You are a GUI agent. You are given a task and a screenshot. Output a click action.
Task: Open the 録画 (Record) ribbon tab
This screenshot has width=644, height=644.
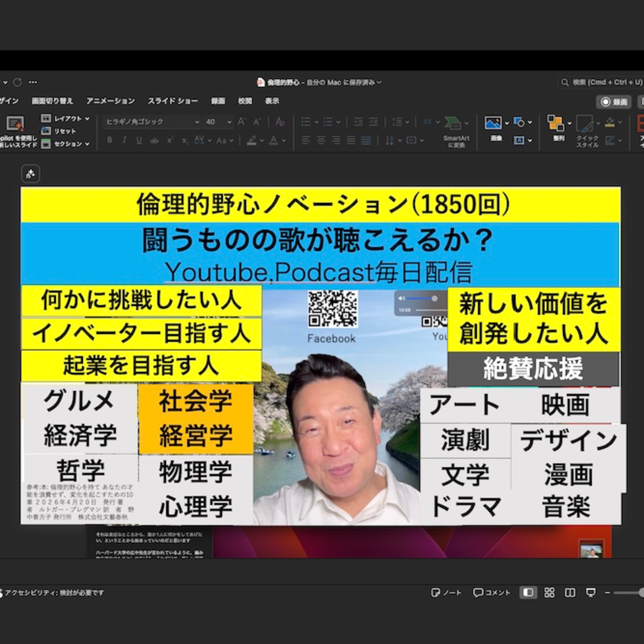click(218, 101)
